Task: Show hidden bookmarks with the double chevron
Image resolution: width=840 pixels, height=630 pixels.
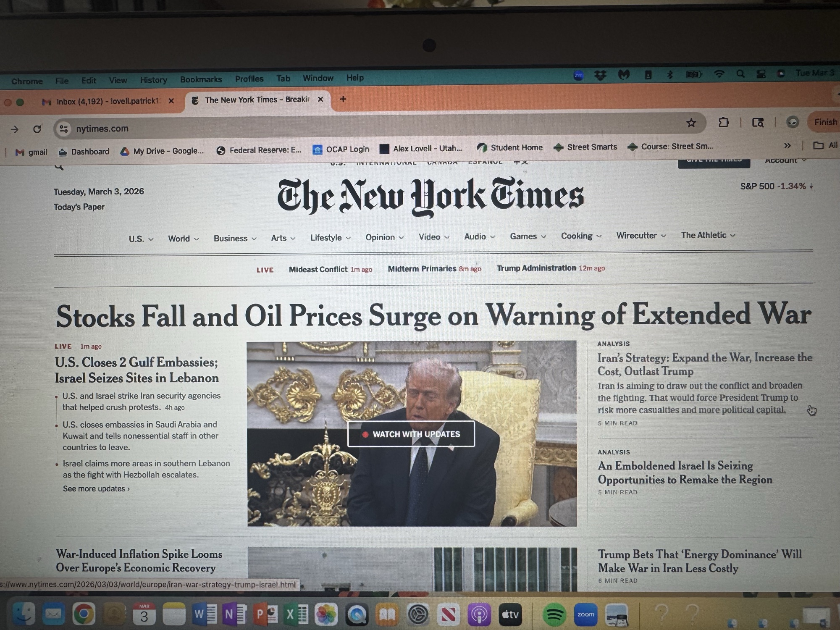Action: point(787,146)
